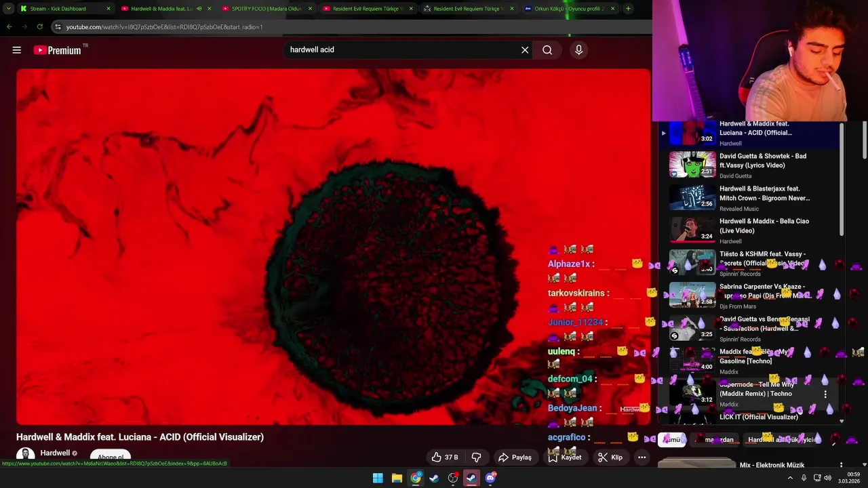868x488 pixels.
Task: Open Mix - Elektronik Müzik thumbnail
Action: click(697, 463)
